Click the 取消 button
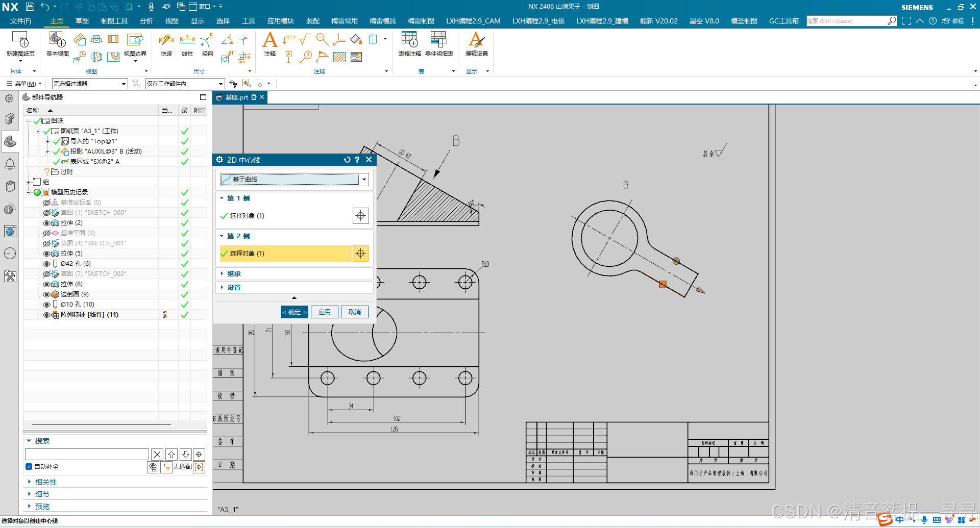The image size is (980, 528). 355,312
